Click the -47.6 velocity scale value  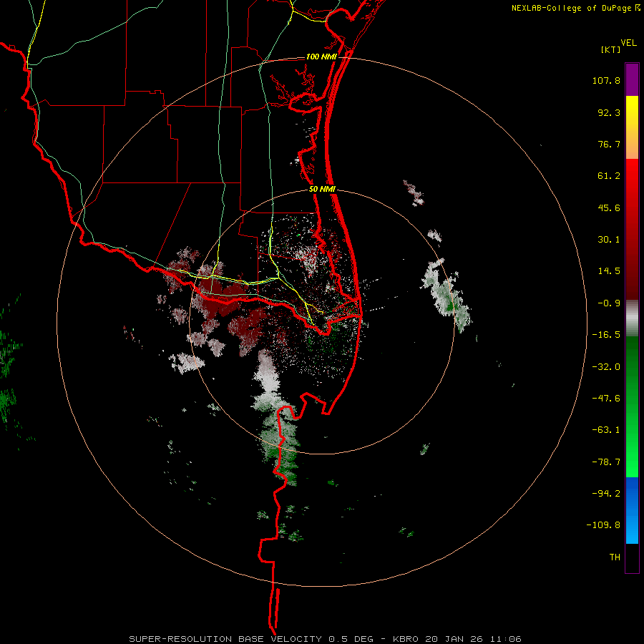coord(606,399)
